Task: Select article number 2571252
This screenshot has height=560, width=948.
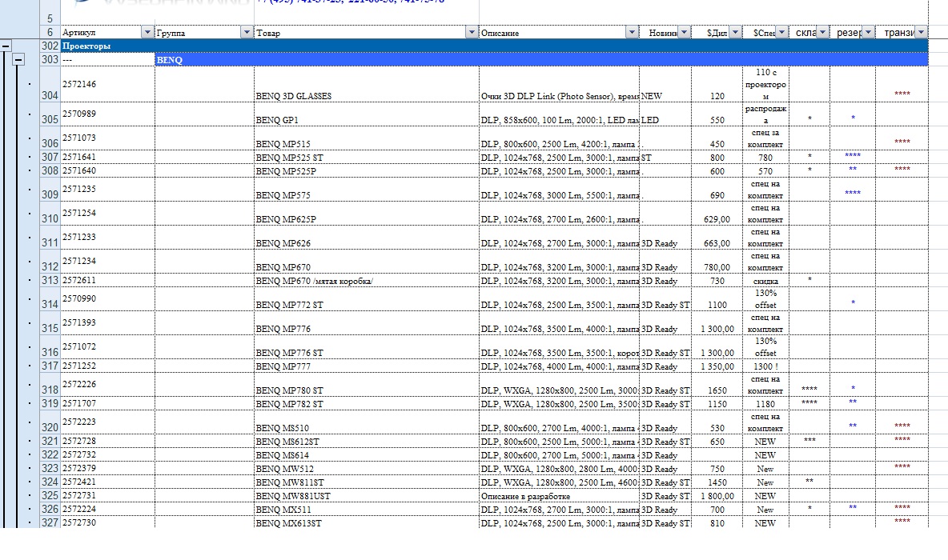Action: (x=107, y=366)
